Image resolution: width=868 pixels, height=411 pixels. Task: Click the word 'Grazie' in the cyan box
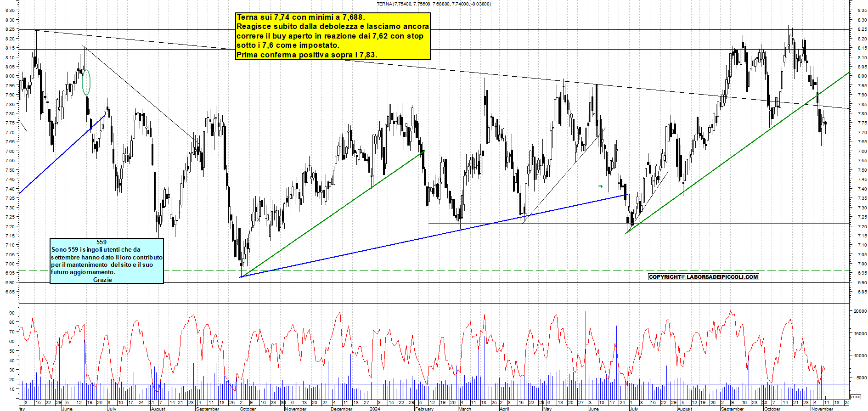[x=102, y=280]
